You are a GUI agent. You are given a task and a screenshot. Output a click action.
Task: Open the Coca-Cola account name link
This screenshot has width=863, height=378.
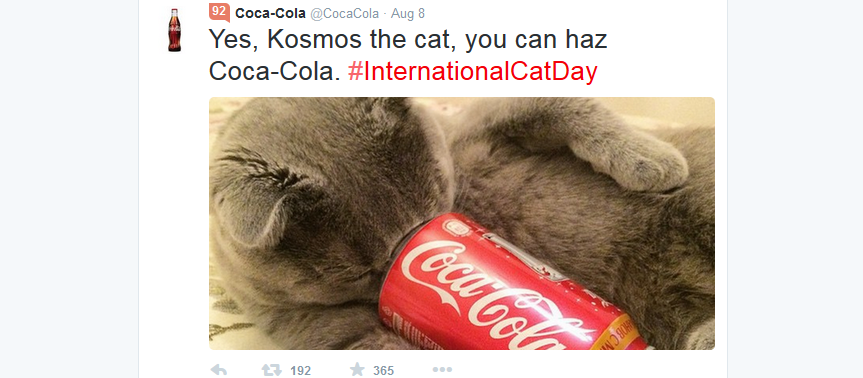coord(270,14)
